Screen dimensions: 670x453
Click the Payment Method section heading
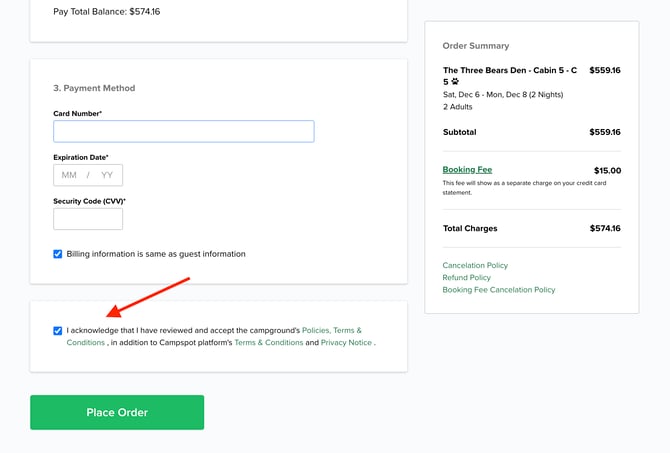click(x=94, y=88)
